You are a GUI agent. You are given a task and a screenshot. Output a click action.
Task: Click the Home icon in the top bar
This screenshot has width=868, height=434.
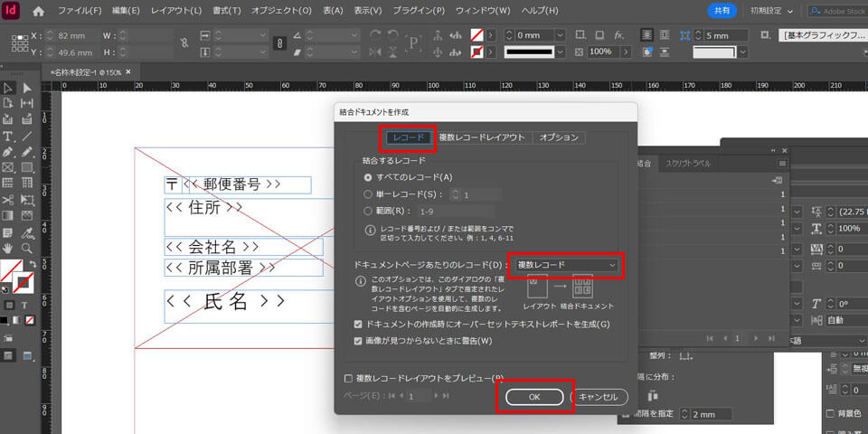pos(38,11)
